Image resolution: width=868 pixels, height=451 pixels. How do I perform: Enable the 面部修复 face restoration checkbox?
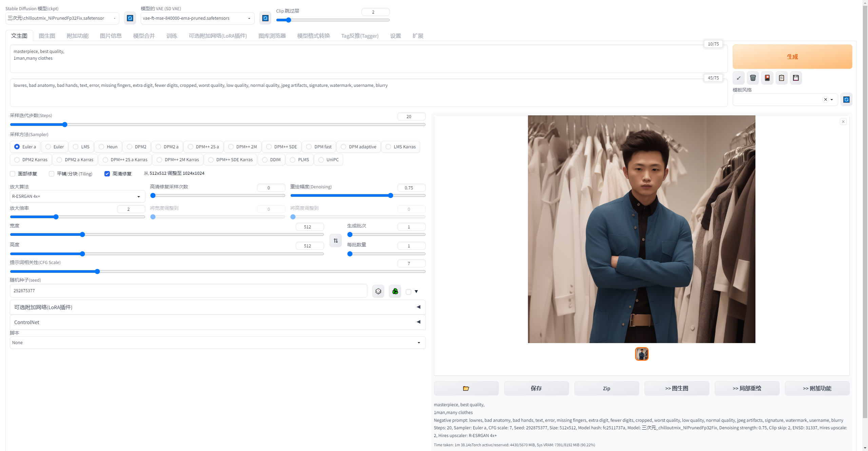coord(13,174)
